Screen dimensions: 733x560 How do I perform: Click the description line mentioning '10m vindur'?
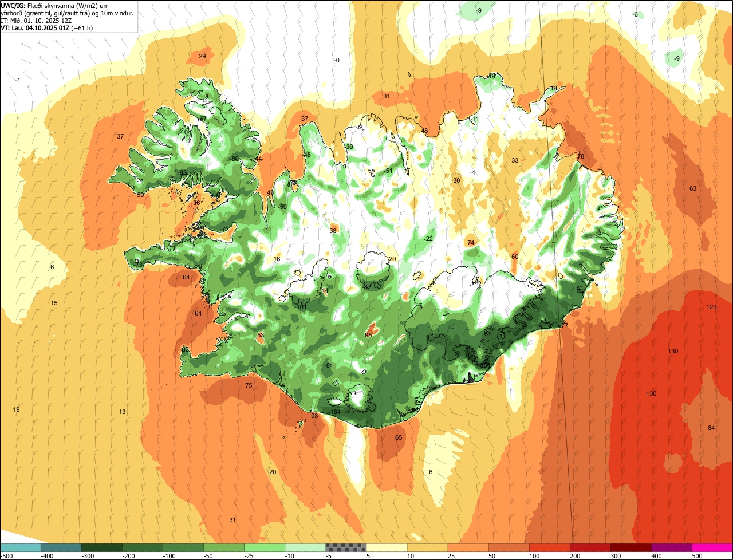67,13
